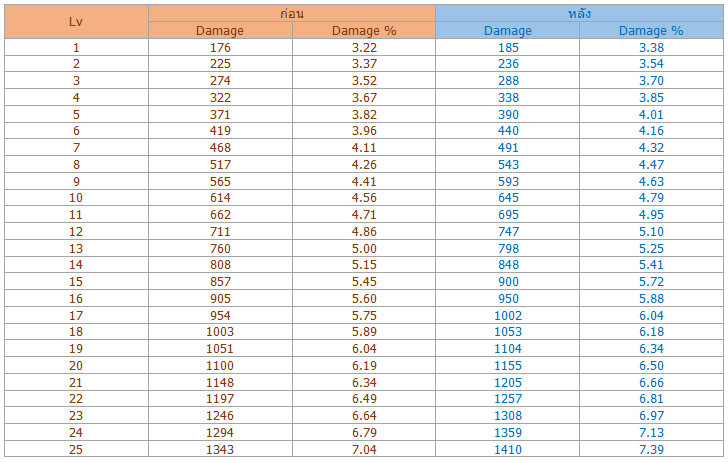Click the blue Damage % column header
Image resolution: width=728 pixels, height=463 pixels.
(x=651, y=31)
